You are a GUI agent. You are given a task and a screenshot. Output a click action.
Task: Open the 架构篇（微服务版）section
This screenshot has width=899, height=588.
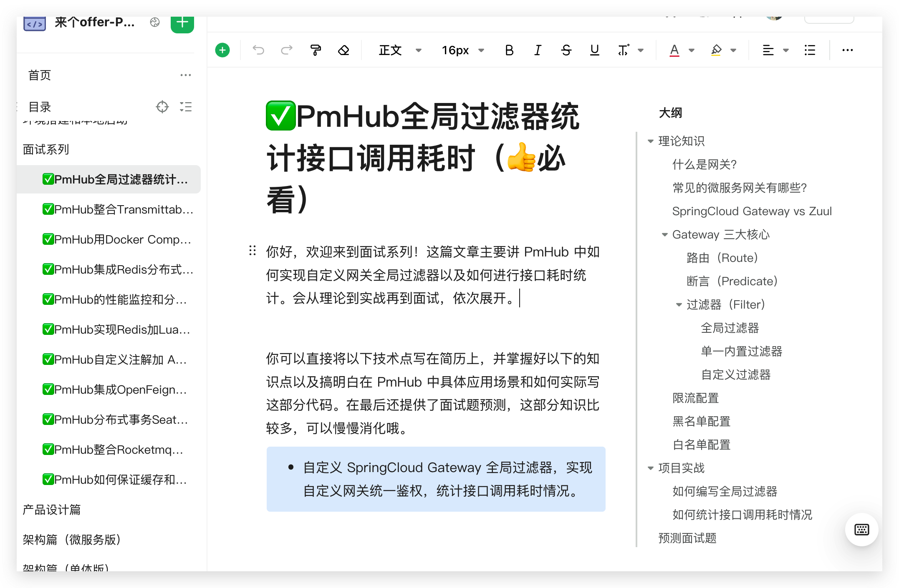pos(72,540)
